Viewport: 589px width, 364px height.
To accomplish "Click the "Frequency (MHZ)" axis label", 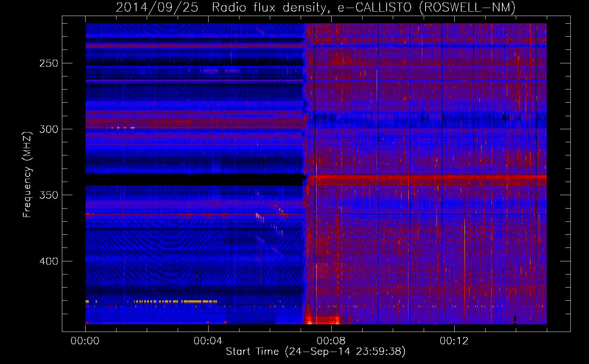I will (27, 175).
